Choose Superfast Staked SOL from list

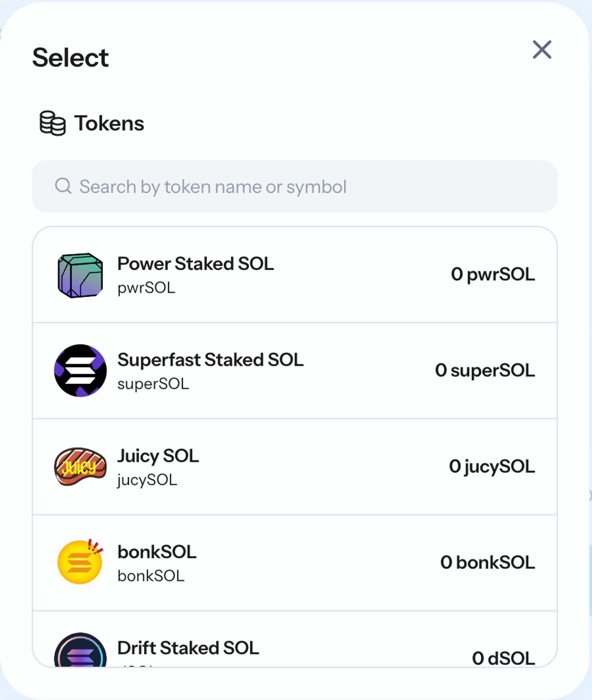tap(210, 359)
